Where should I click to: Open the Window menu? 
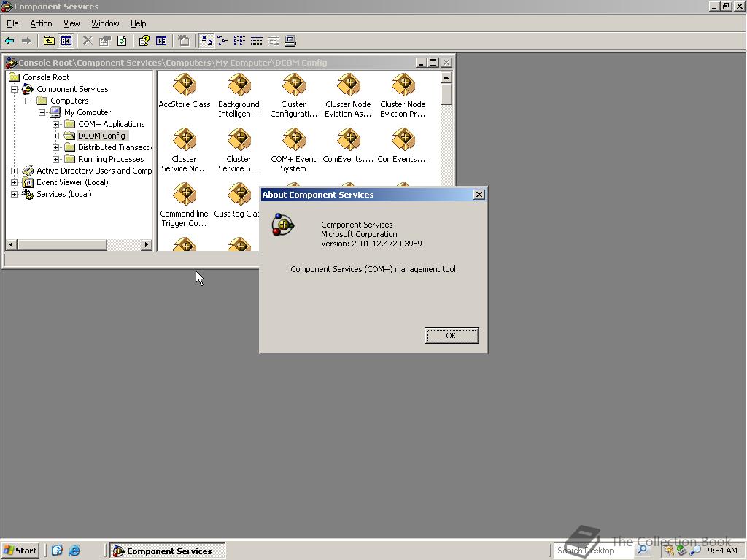click(x=105, y=23)
